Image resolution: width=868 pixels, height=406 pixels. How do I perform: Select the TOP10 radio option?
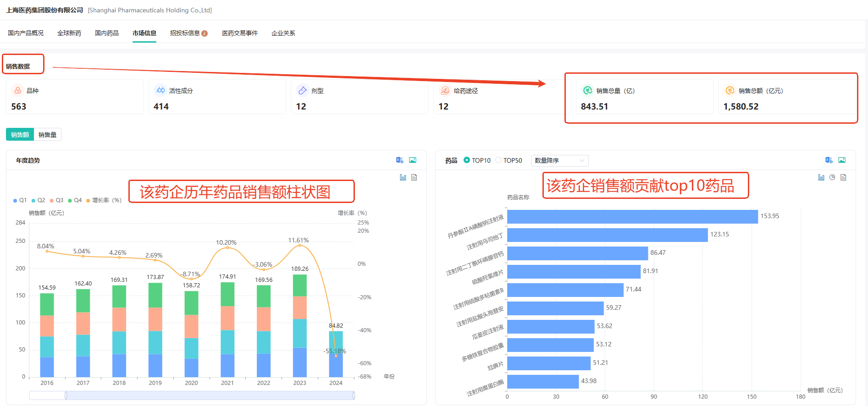[x=467, y=160]
